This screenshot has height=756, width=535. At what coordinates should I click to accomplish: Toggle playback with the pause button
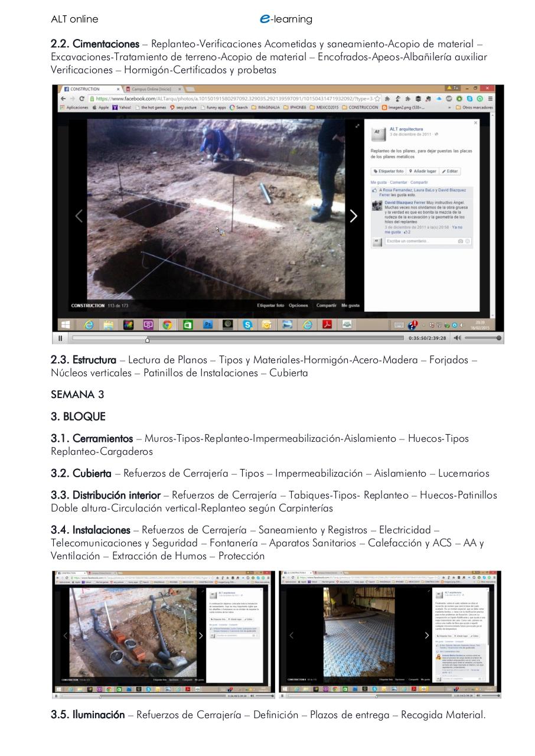point(61,338)
